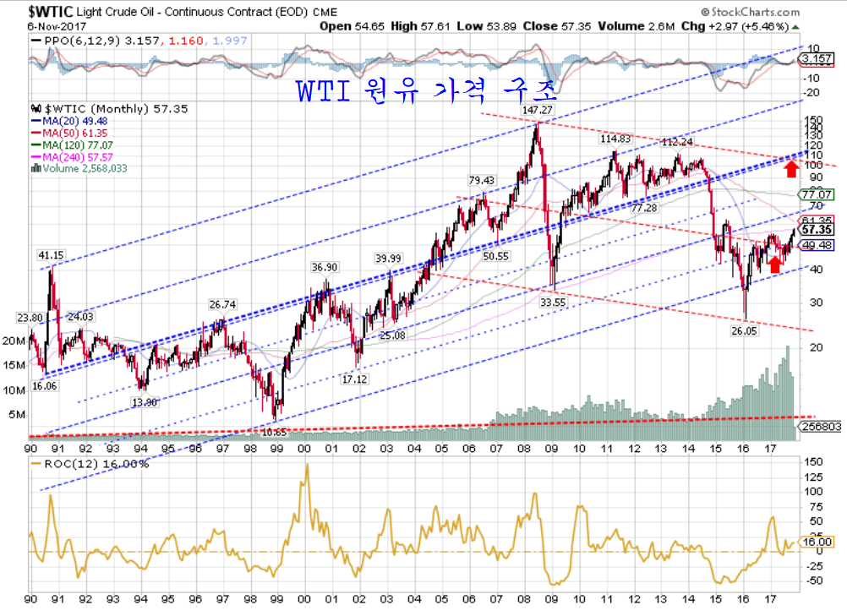Click the lower red arrow near 2017

774,264
